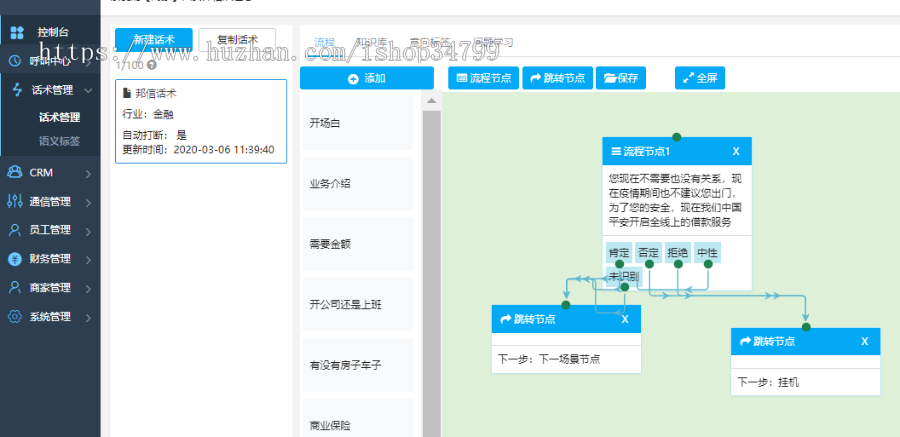Open the 控制台 dashboard icon in sidebar
Image resolution: width=900 pixels, height=437 pixels.
(17, 32)
